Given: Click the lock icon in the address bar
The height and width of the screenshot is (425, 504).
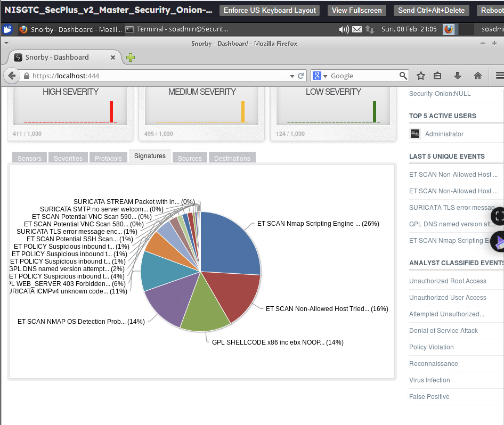Looking at the screenshot, I should coord(27,76).
